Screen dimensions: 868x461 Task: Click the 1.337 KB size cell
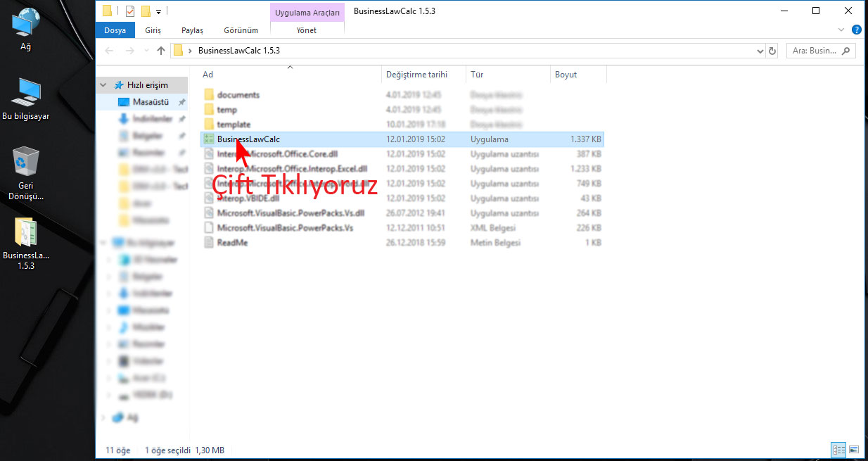(586, 139)
